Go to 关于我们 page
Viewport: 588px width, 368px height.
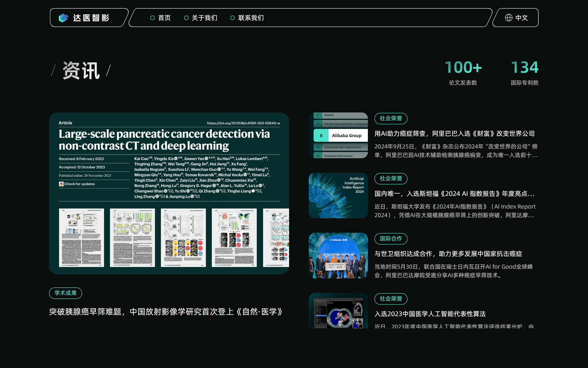pyautogui.click(x=205, y=18)
